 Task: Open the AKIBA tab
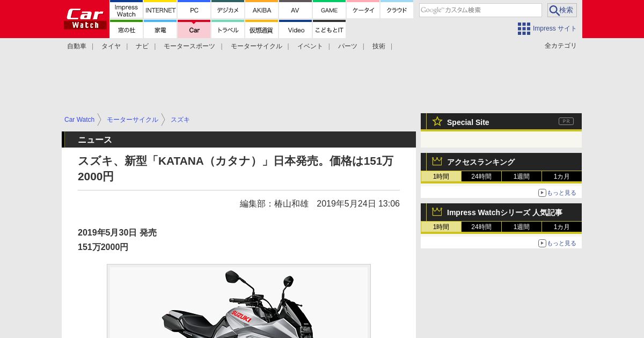coord(261,10)
